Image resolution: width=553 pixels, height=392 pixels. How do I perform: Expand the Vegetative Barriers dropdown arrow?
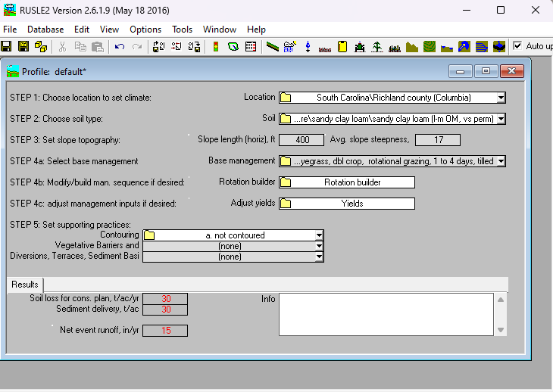click(x=319, y=246)
